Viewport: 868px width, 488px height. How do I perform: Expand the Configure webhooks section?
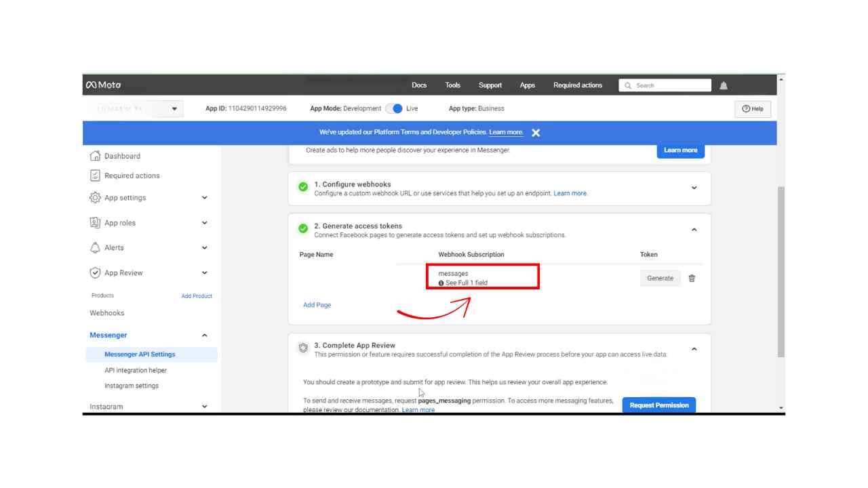[x=694, y=188]
